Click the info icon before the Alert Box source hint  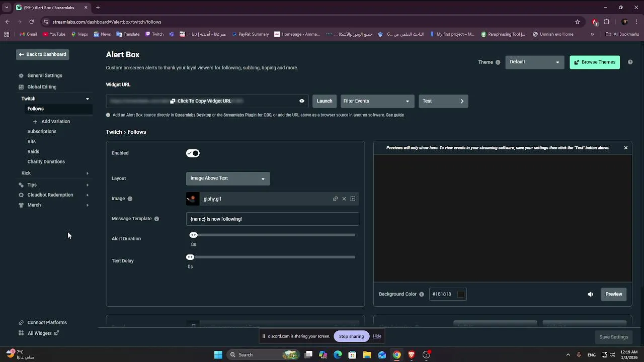click(x=108, y=115)
